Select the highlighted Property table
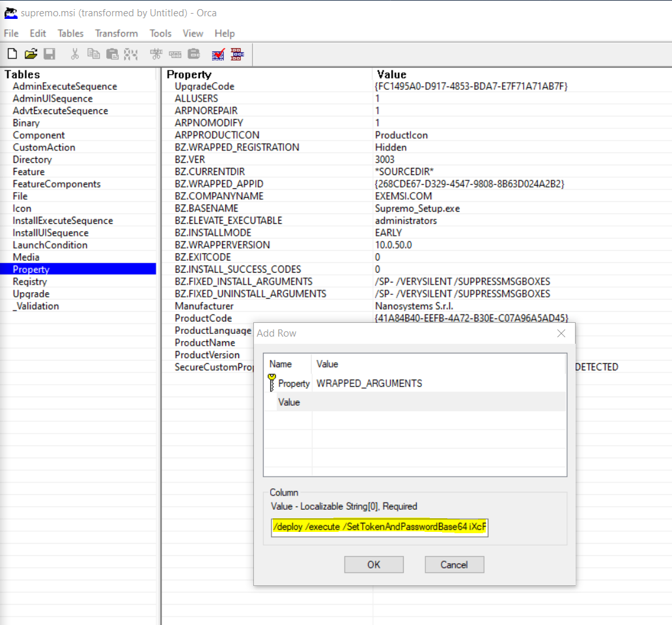 click(78, 269)
